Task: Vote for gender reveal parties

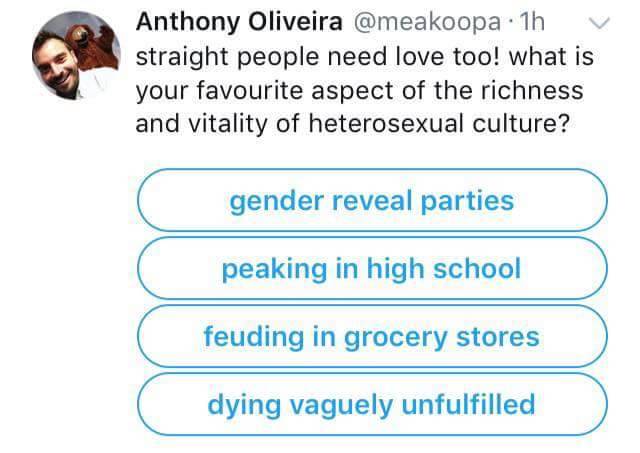Action: [x=372, y=200]
